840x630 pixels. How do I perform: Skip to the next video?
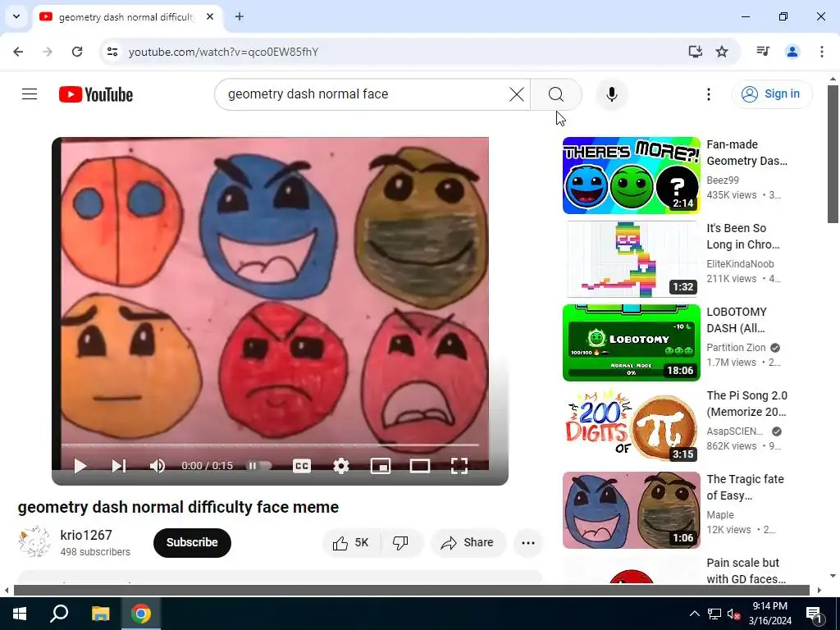coord(118,466)
